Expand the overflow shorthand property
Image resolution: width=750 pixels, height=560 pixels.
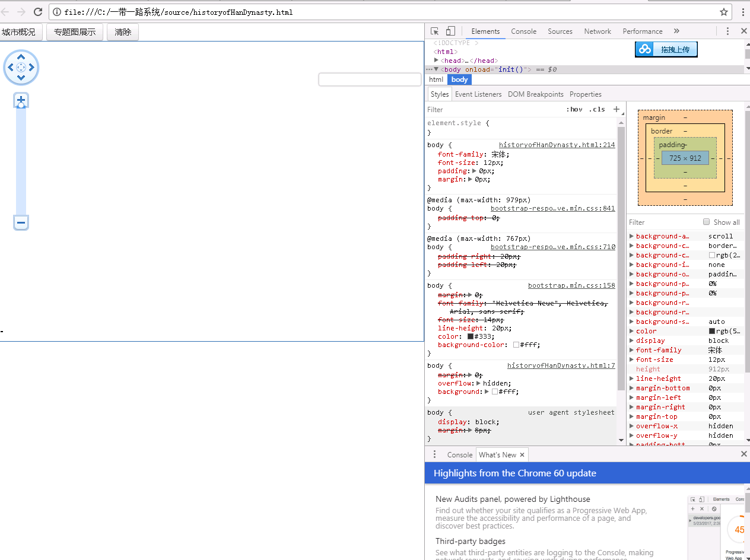pos(479,383)
